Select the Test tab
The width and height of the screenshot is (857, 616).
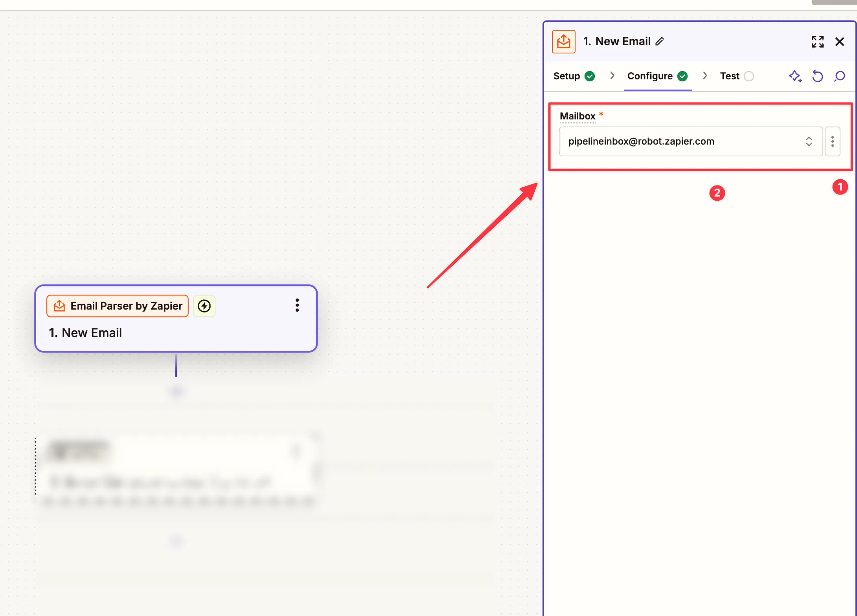point(729,75)
